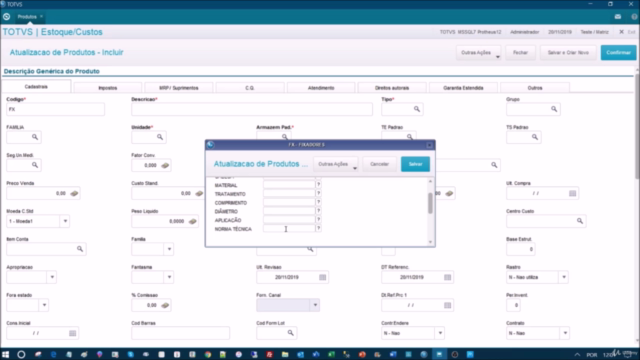
Task: Select the Cadastrais tab
Action: (36, 87)
